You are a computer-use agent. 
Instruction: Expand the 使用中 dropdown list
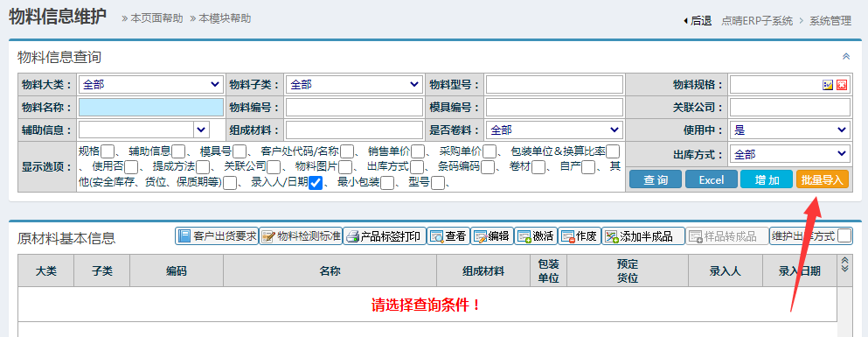point(790,130)
